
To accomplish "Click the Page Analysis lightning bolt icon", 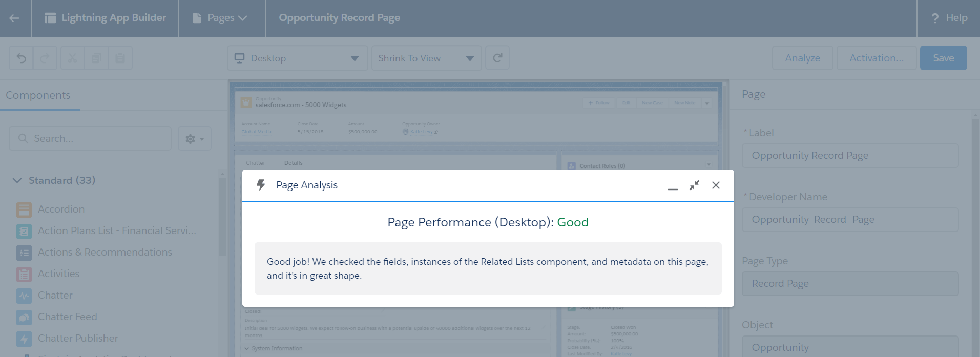I will click(x=261, y=185).
